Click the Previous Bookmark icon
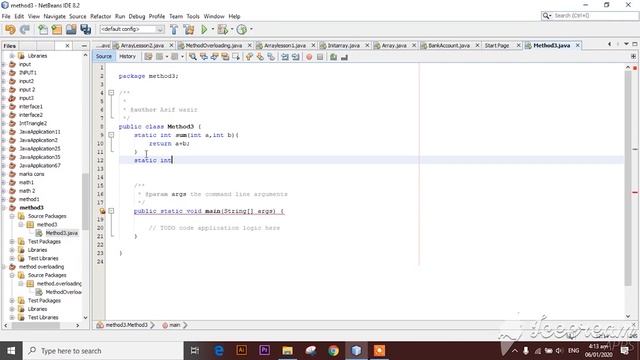The image size is (640, 360). pos(249,57)
